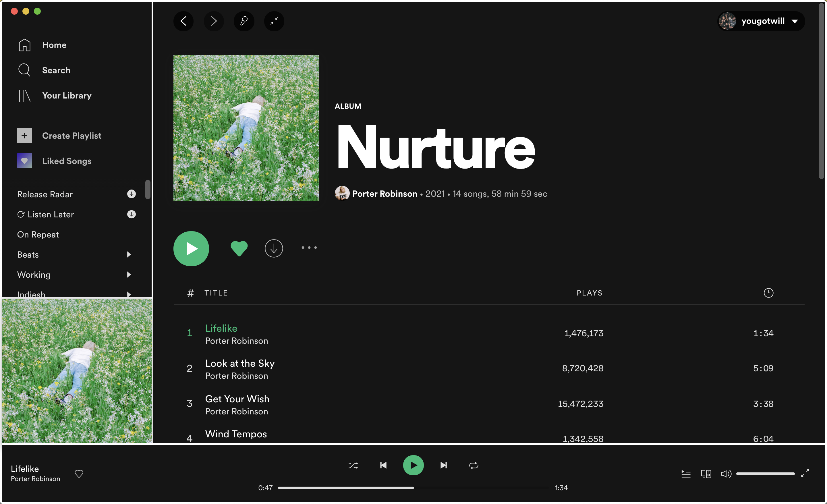This screenshot has width=827, height=504.
Task: Click the pin icon in the top bar
Action: (244, 21)
